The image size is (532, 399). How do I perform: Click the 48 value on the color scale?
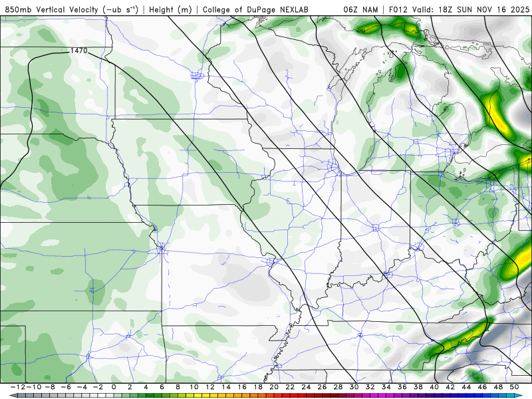tap(498, 387)
